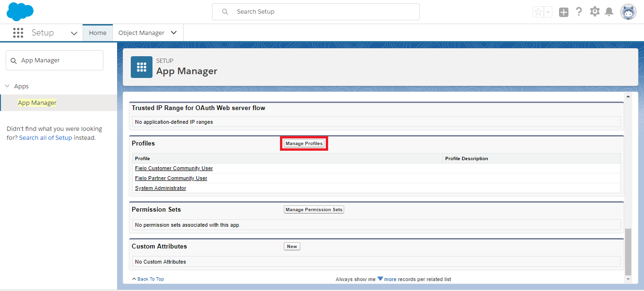This screenshot has width=644, height=291.
Task: Click the scrollbar up arrow
Action: click(x=628, y=96)
